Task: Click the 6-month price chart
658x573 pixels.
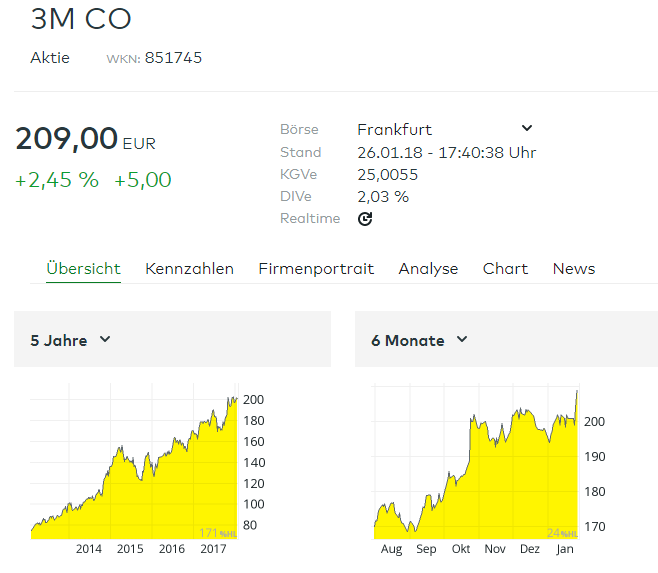Action: pyautogui.click(x=476, y=461)
